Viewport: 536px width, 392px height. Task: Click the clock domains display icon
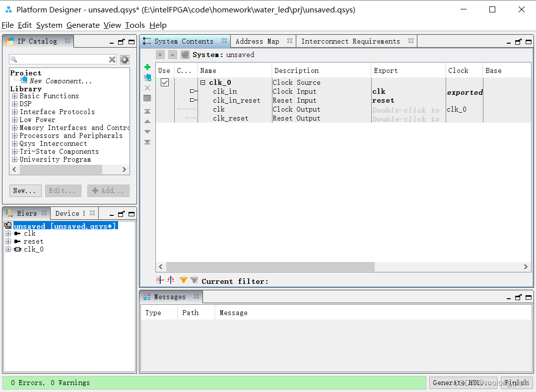tap(160, 280)
